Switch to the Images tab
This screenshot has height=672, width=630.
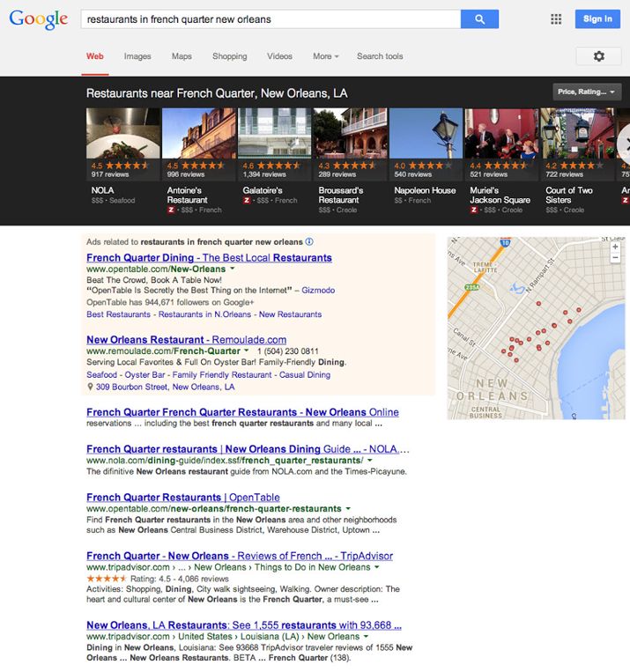[x=137, y=56]
